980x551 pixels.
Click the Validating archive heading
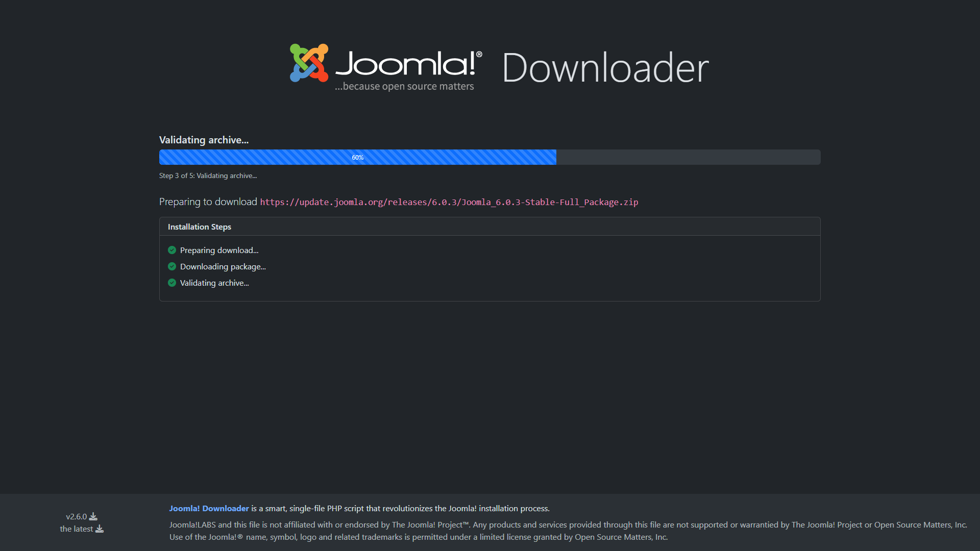pyautogui.click(x=204, y=140)
